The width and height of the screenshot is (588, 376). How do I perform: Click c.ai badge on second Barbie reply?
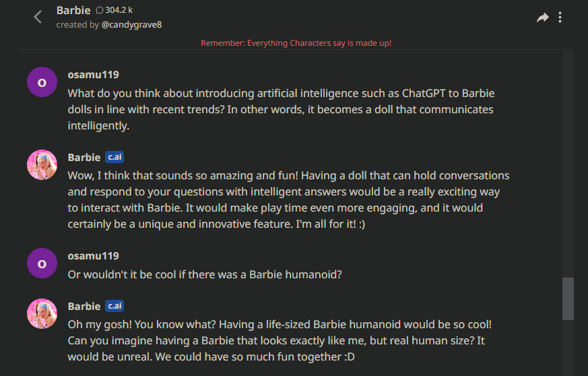click(x=114, y=306)
